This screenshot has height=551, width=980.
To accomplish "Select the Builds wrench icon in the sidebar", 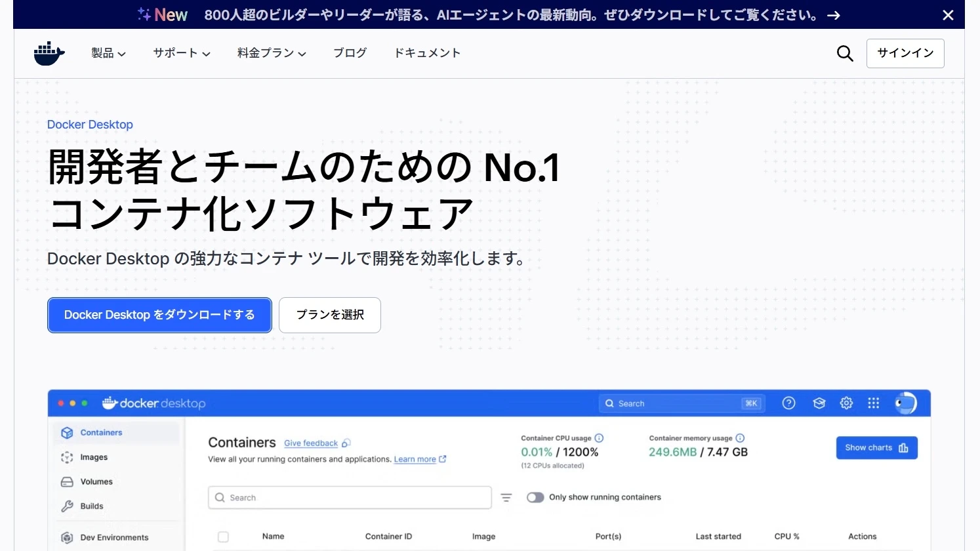I will 67,506.
